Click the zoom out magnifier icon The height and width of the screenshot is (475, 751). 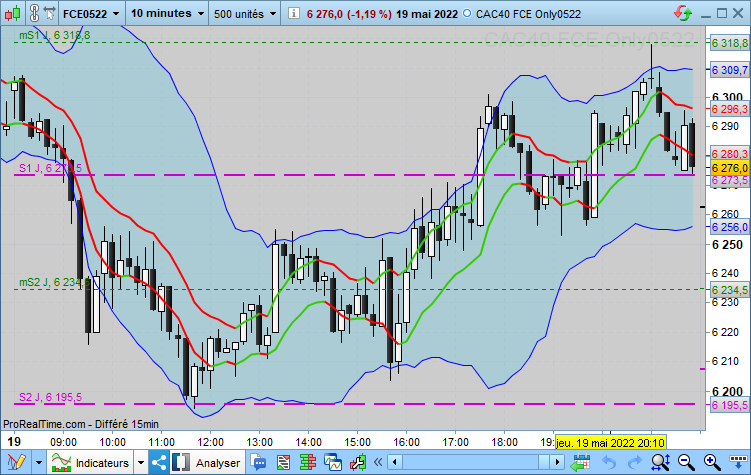coord(686,462)
